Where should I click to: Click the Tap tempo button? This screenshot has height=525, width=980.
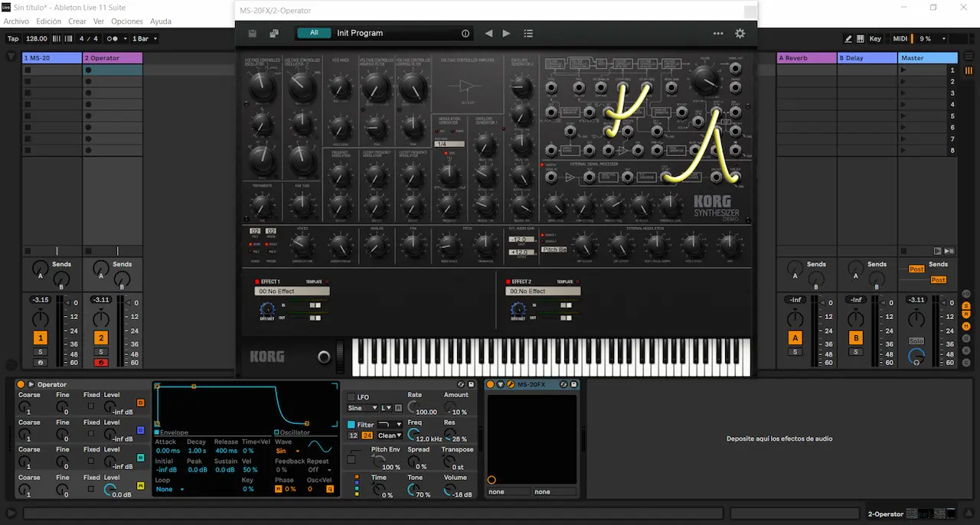pyautogui.click(x=13, y=38)
